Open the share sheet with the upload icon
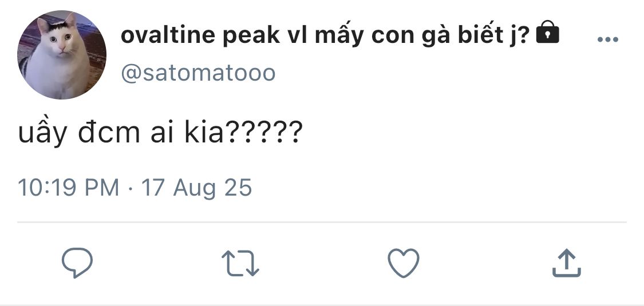This screenshot has width=644, height=306. [x=567, y=263]
